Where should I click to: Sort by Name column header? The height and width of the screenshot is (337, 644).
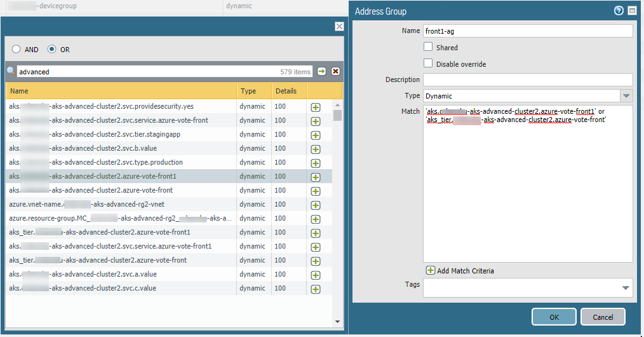(121, 91)
